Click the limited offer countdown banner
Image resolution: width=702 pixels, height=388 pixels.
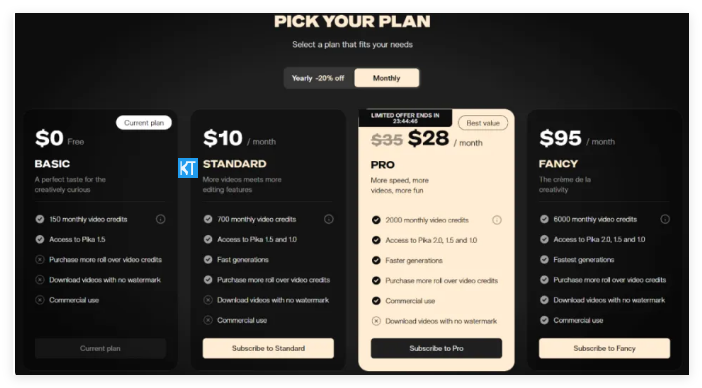click(405, 118)
